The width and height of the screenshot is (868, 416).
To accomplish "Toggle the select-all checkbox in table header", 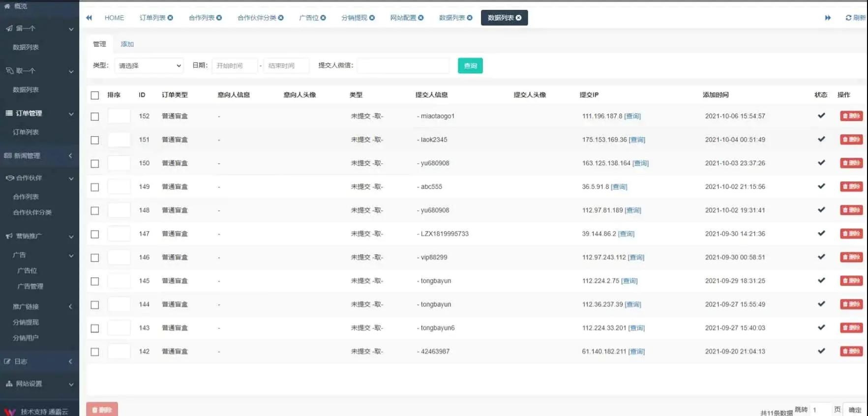I will pyautogui.click(x=95, y=95).
